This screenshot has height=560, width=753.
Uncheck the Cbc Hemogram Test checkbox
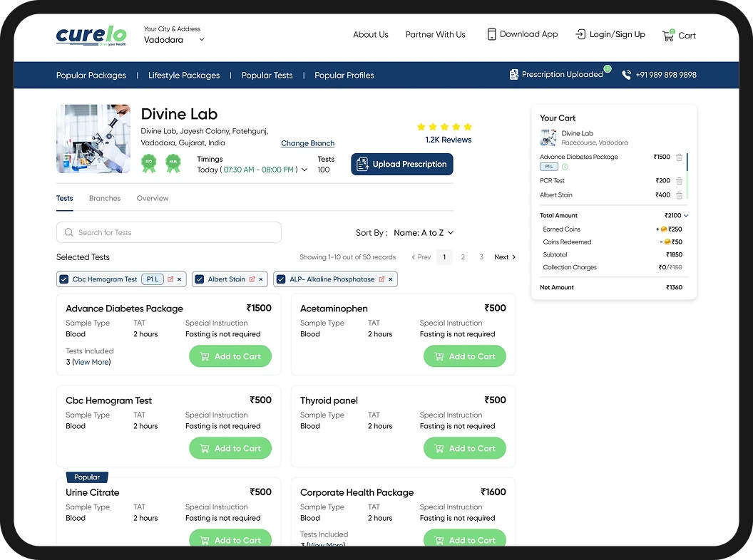pos(64,279)
